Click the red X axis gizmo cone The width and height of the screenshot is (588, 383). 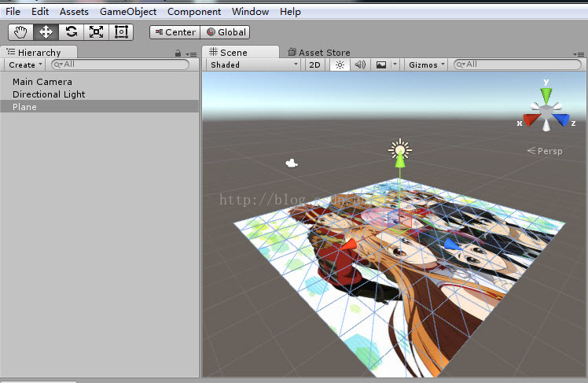pos(531,120)
